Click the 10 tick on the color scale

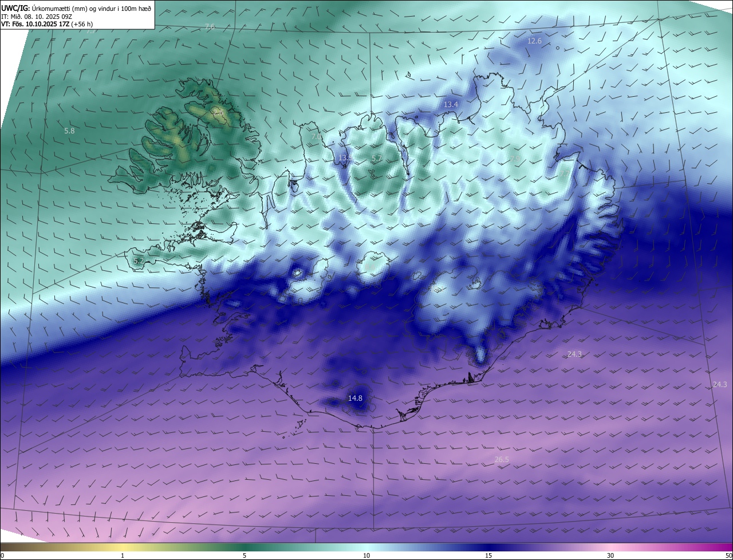[x=366, y=555]
